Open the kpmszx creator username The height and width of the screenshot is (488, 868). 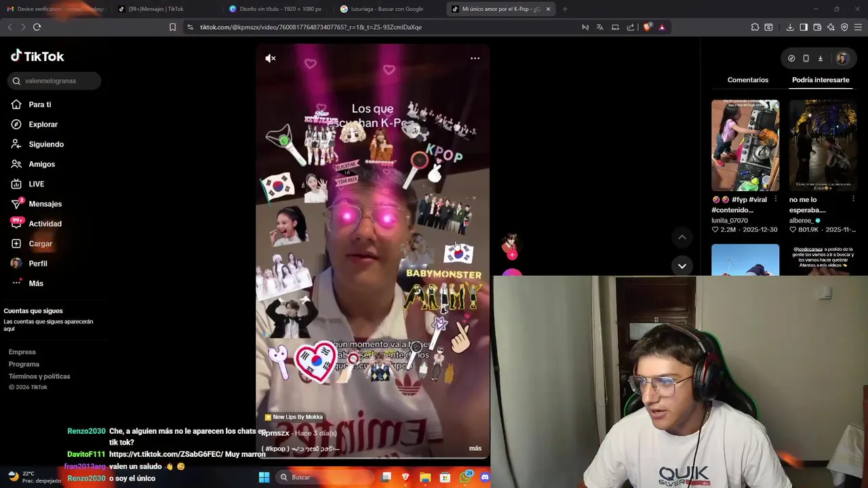(x=275, y=432)
